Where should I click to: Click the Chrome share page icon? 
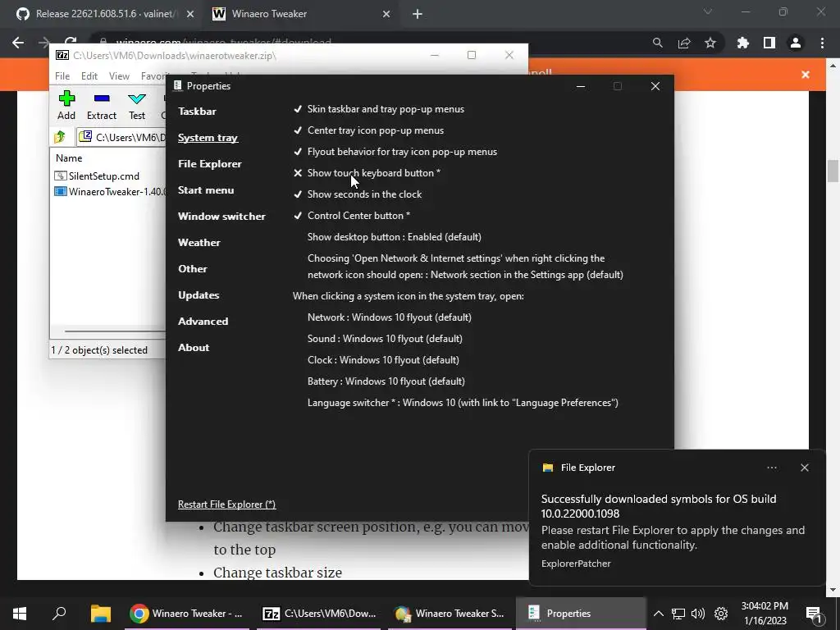684,43
